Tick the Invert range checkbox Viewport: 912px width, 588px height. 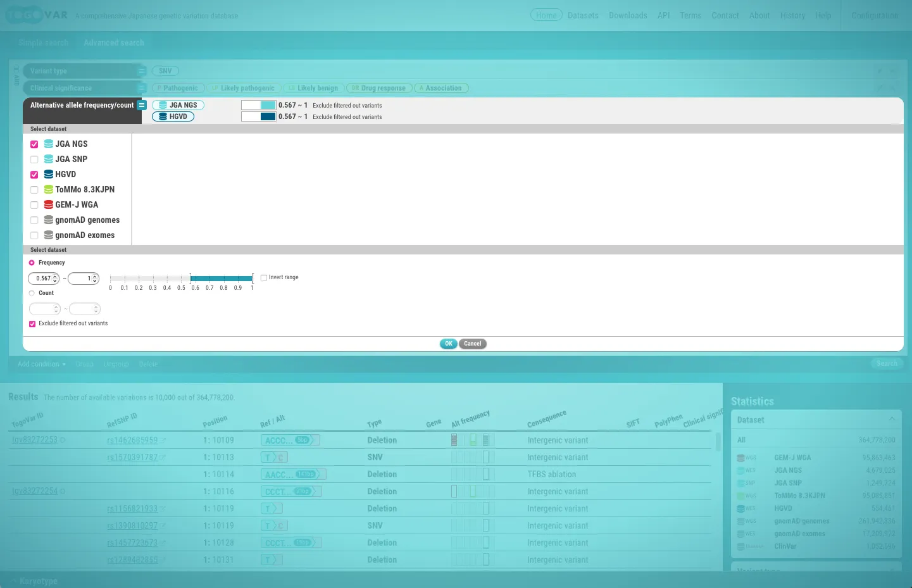pos(264,278)
